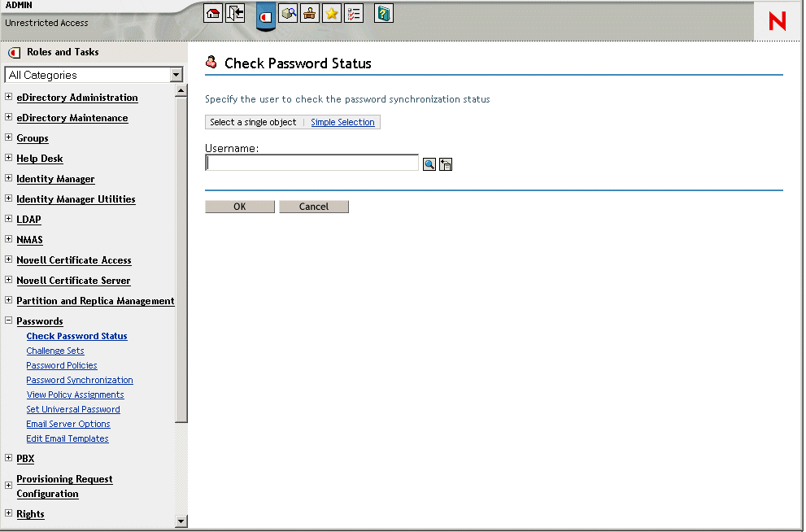The height and width of the screenshot is (532, 806).
Task: Click the 'Roles and Tasks' heading text
Action: 63,52
